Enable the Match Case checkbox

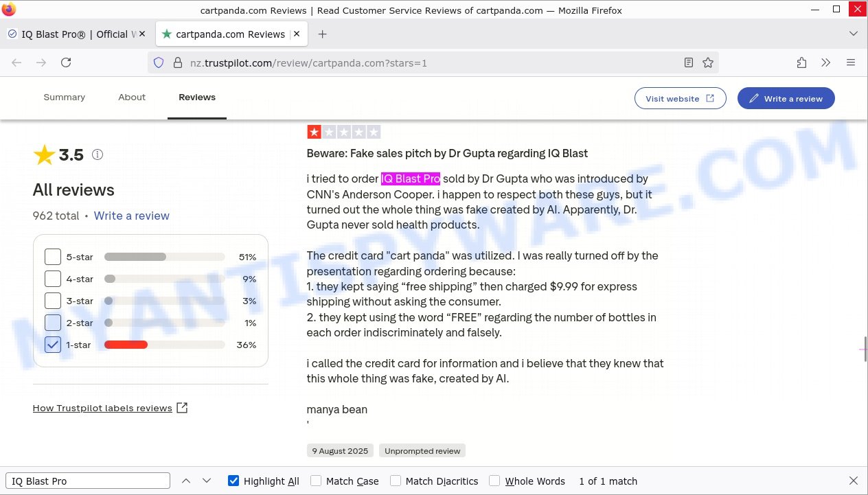316,481
